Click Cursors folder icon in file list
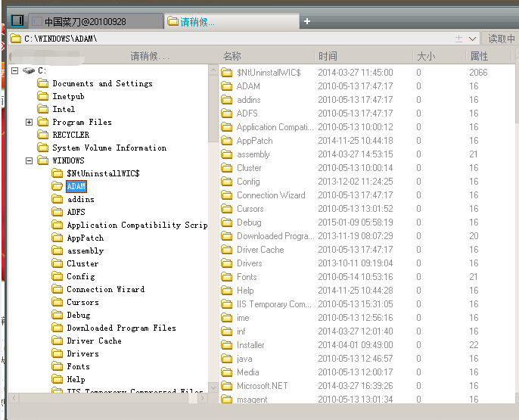This screenshot has height=420, width=519. [227, 209]
